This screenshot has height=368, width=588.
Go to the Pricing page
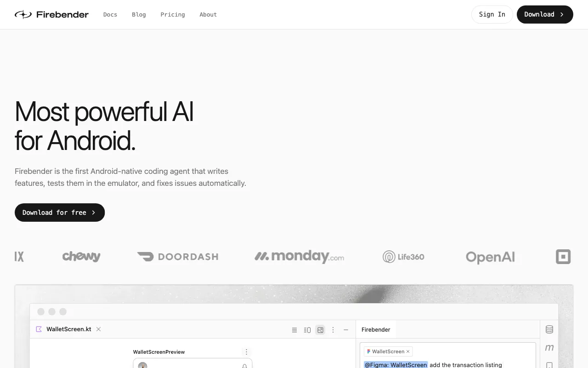point(173,15)
